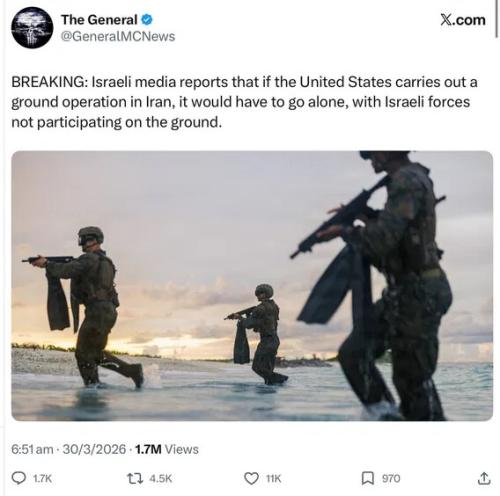
Task: Click the 1.7K replies count
Action: coord(43,479)
